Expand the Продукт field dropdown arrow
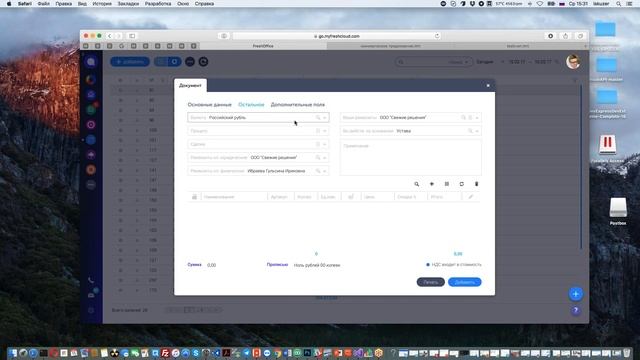The width and height of the screenshot is (640, 360). [x=325, y=131]
